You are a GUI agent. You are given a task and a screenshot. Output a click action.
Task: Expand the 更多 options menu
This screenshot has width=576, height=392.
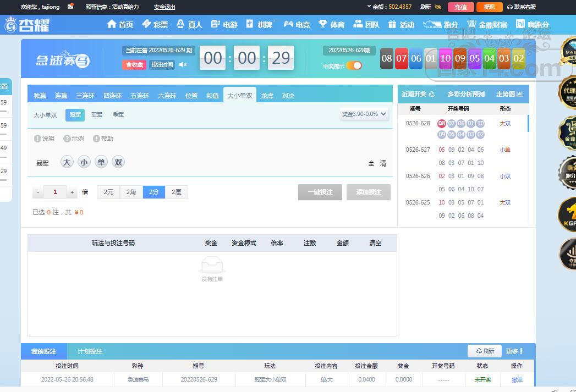(x=514, y=351)
